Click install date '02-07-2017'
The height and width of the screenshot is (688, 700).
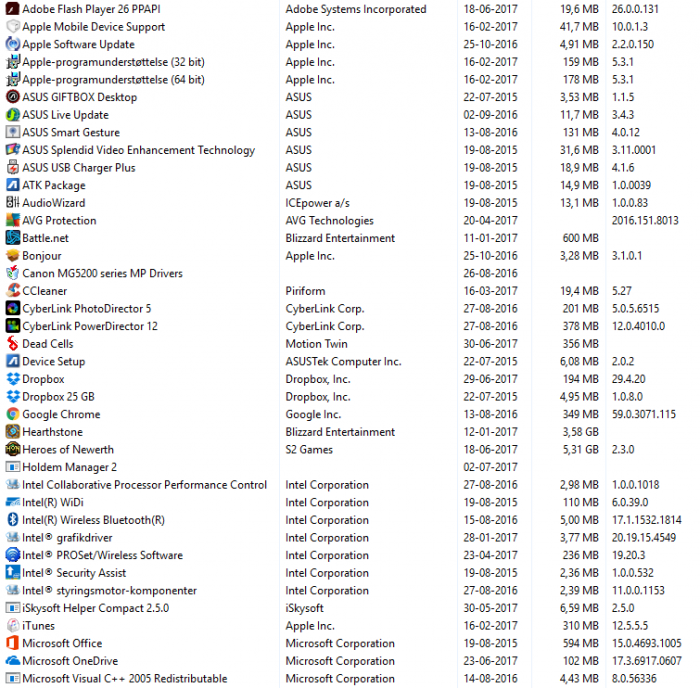491,467
